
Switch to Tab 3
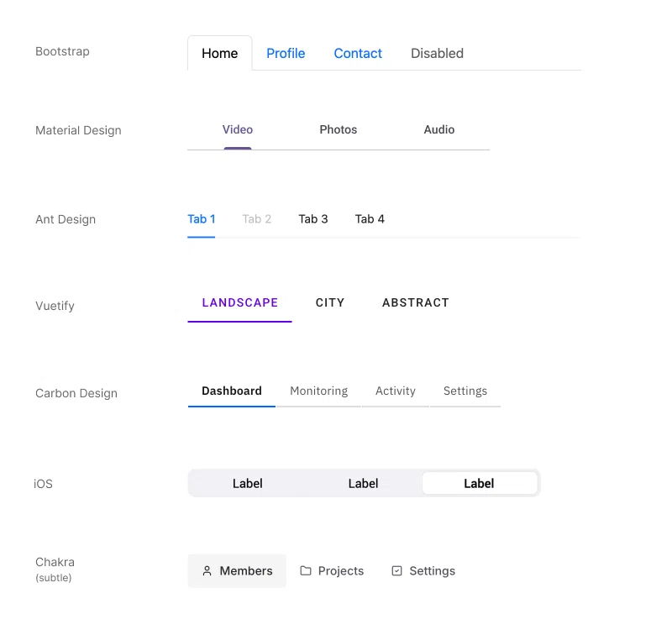coord(312,219)
